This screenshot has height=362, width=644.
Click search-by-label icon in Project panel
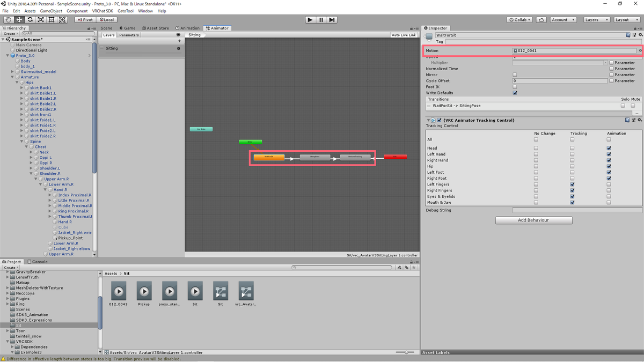(x=406, y=267)
